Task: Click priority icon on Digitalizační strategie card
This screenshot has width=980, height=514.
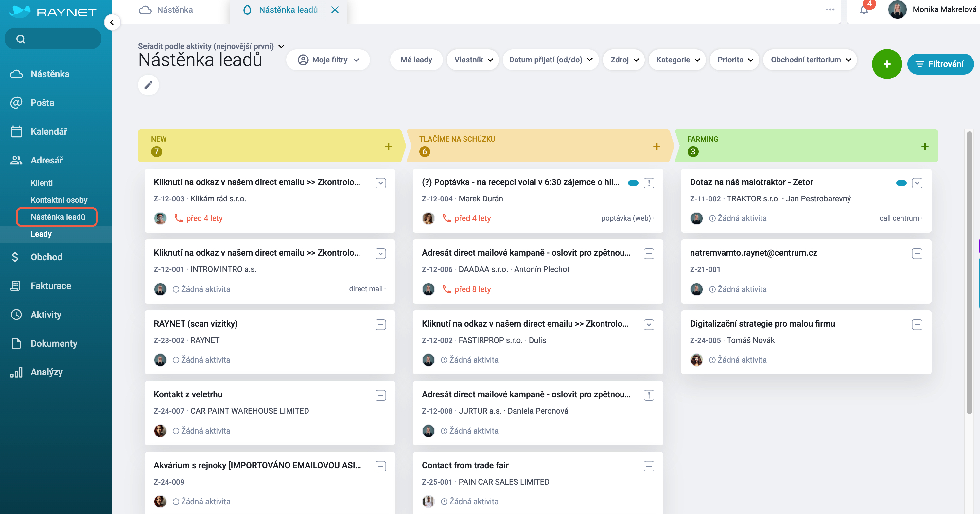Action: click(917, 325)
